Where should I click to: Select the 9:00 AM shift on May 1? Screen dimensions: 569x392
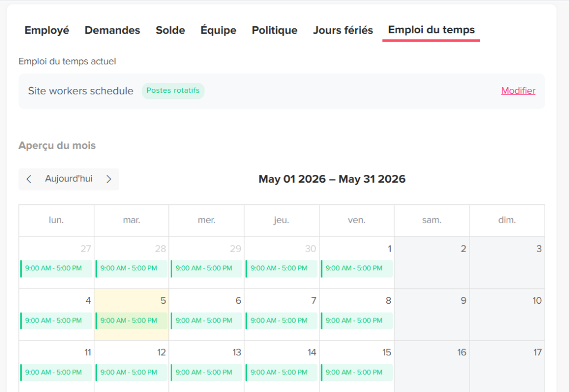(x=357, y=269)
